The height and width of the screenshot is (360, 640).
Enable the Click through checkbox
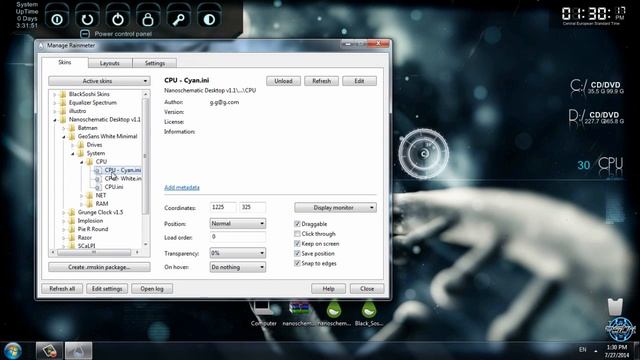[x=297, y=234]
